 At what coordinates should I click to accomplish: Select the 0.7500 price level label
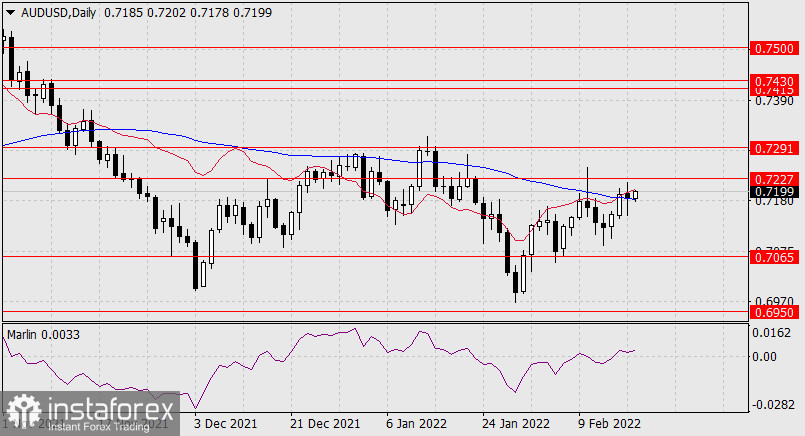(x=775, y=47)
